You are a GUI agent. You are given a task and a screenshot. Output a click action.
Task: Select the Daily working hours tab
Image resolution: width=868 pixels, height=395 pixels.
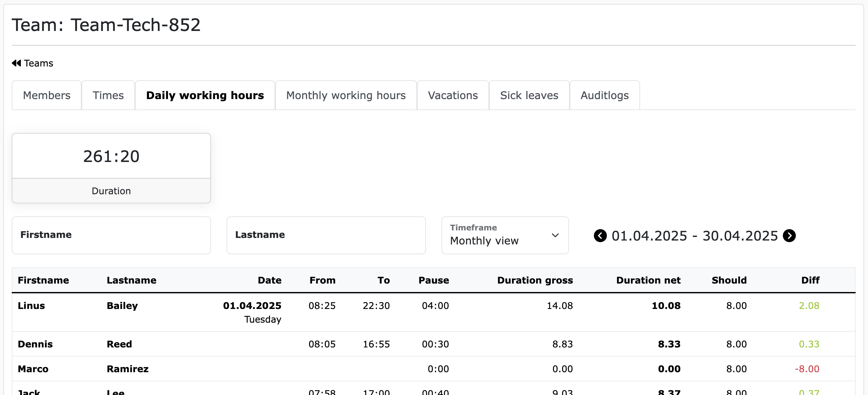[205, 95]
